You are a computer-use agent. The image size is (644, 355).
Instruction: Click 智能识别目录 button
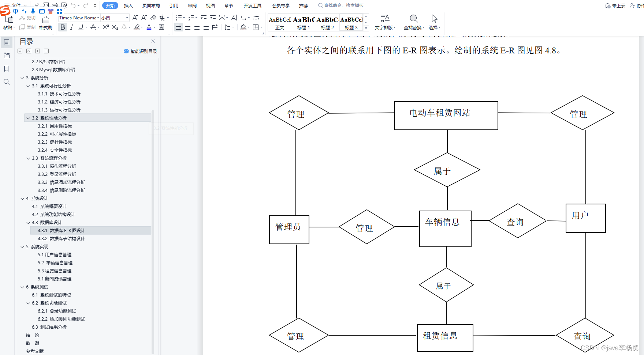[x=141, y=51]
